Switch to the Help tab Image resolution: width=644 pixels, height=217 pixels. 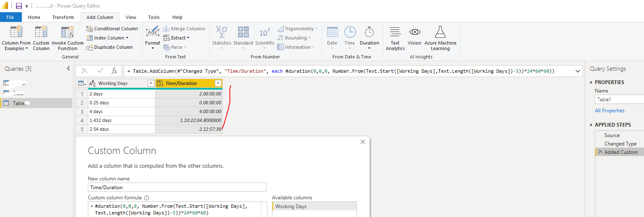(177, 17)
